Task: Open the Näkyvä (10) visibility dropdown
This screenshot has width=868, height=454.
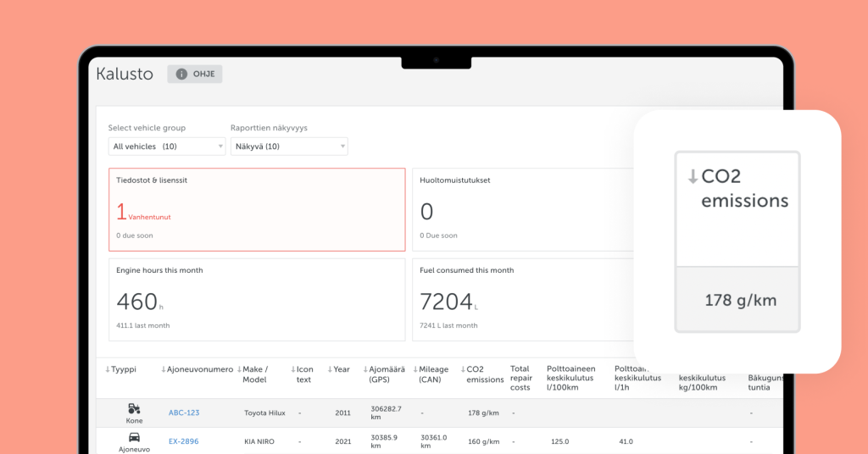Action: click(x=288, y=147)
